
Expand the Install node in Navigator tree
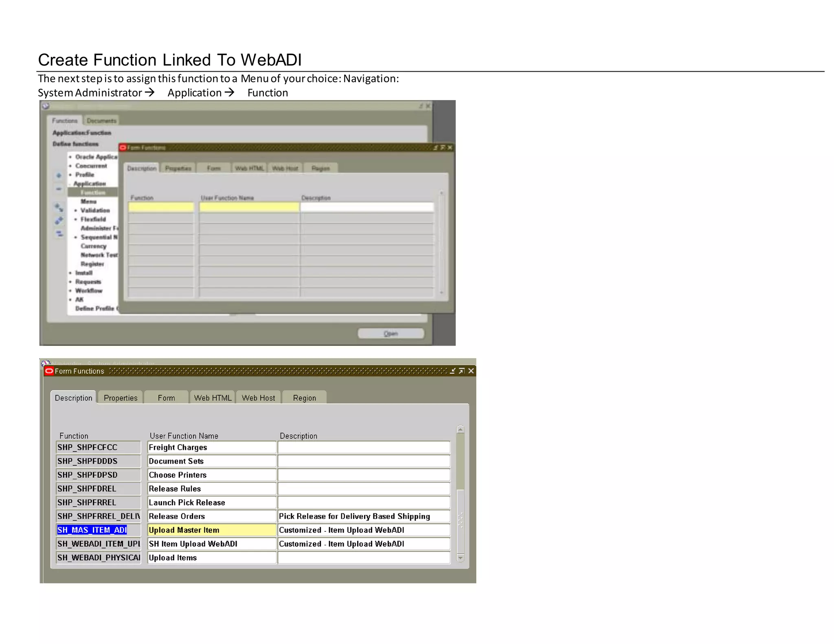[70, 273]
